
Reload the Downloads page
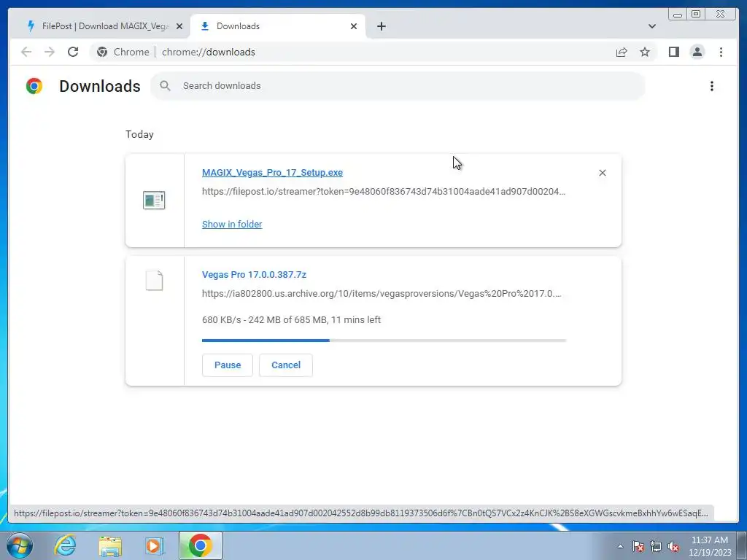point(73,52)
